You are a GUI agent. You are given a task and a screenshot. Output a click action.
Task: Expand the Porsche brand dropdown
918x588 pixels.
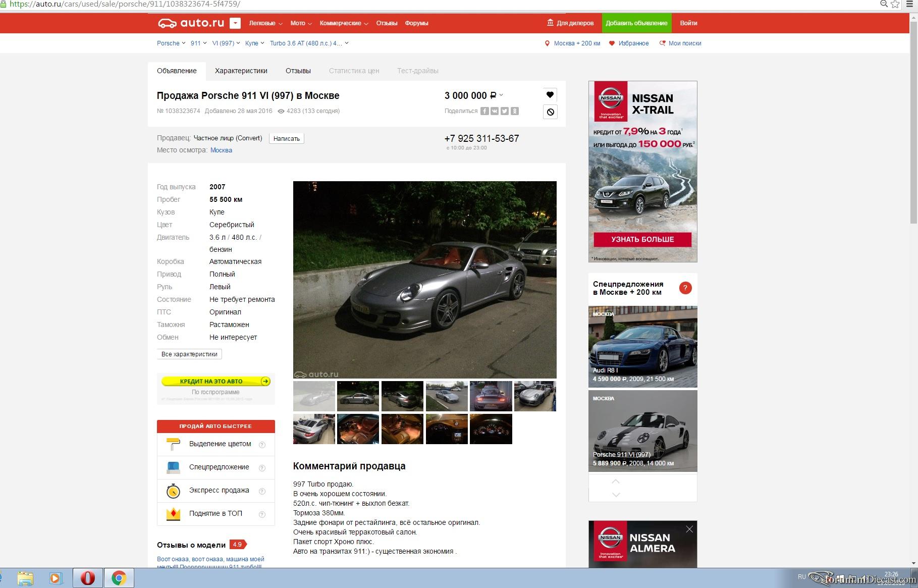click(171, 43)
